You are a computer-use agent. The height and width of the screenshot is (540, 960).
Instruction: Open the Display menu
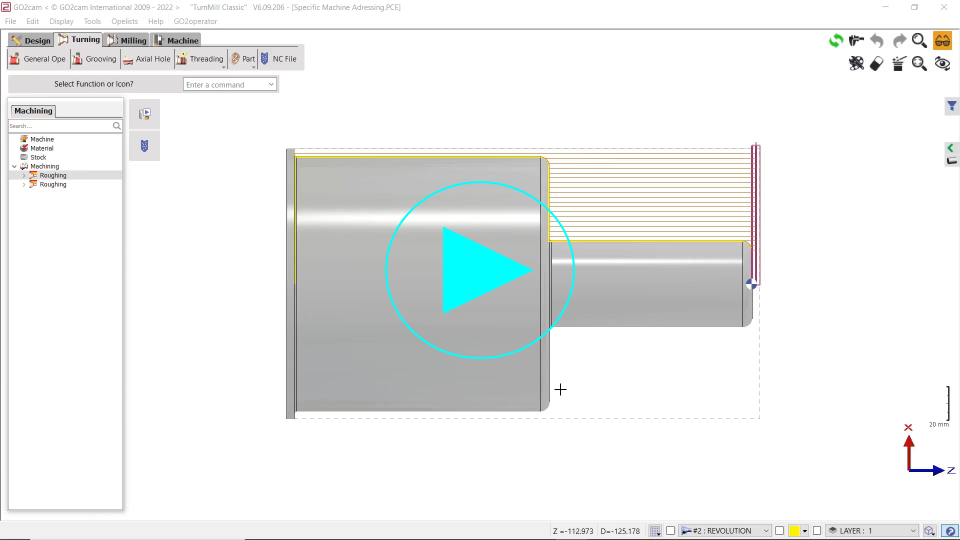pos(61,21)
